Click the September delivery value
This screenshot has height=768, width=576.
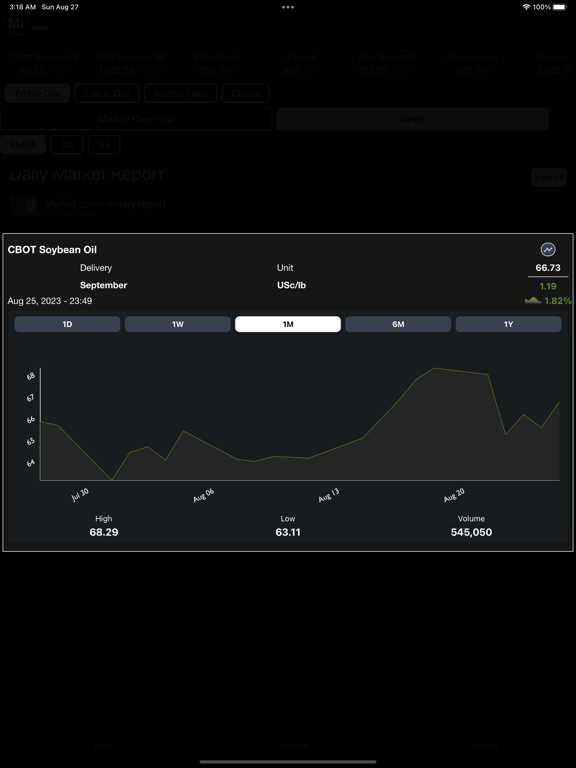coord(103,285)
